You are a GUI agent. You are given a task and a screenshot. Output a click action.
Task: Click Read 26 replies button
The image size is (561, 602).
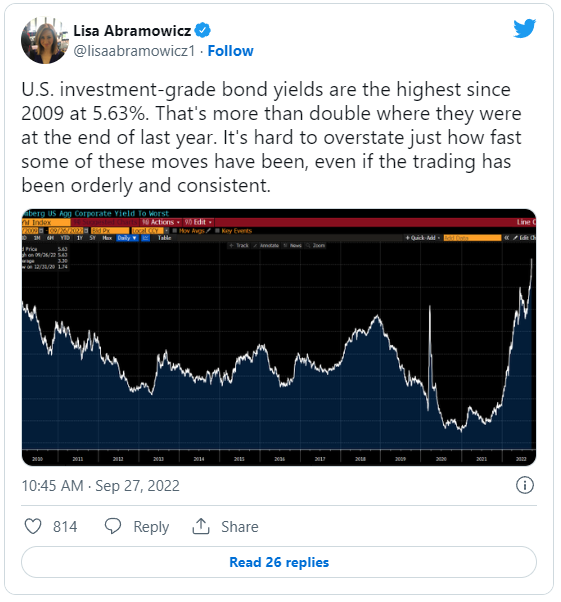(x=279, y=562)
